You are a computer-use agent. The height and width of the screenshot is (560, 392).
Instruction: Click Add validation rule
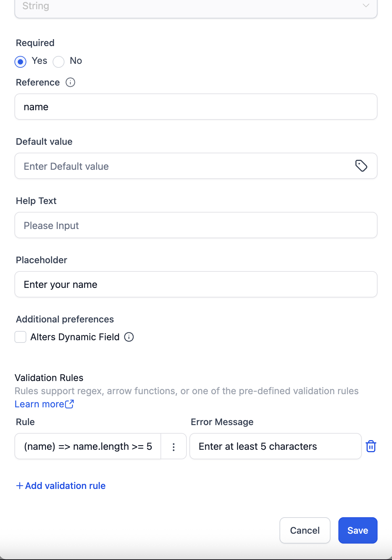coord(65,486)
